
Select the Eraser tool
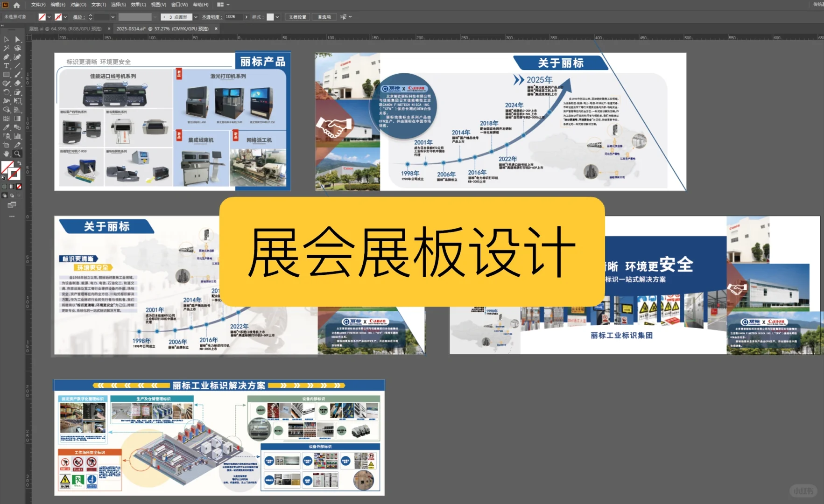click(x=18, y=84)
